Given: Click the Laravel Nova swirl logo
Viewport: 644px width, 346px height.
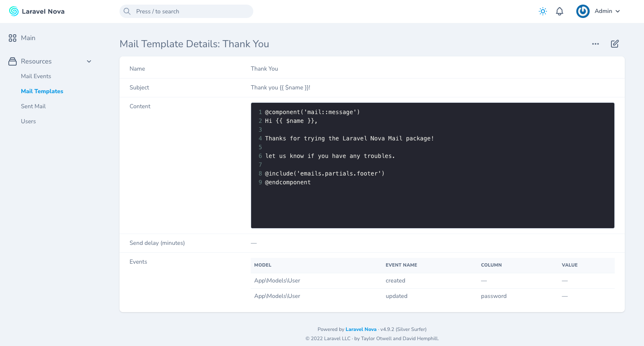Looking at the screenshot, I should point(14,11).
